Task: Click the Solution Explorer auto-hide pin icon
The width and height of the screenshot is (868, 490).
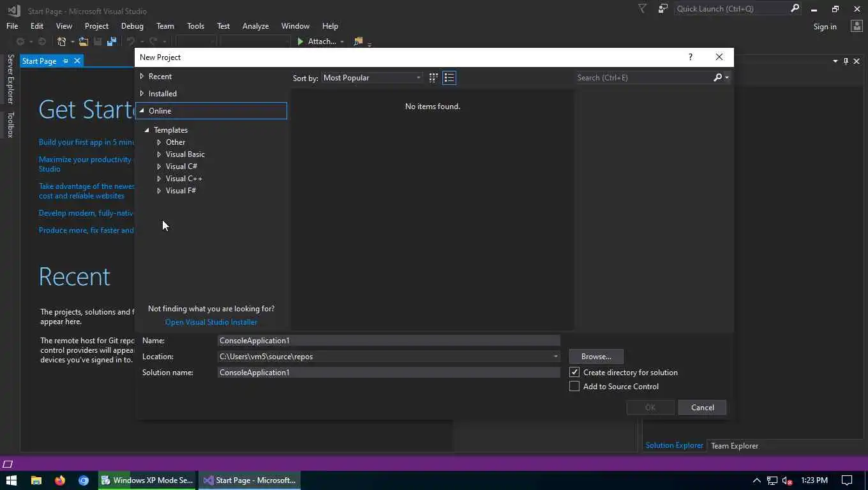Action: tap(846, 61)
